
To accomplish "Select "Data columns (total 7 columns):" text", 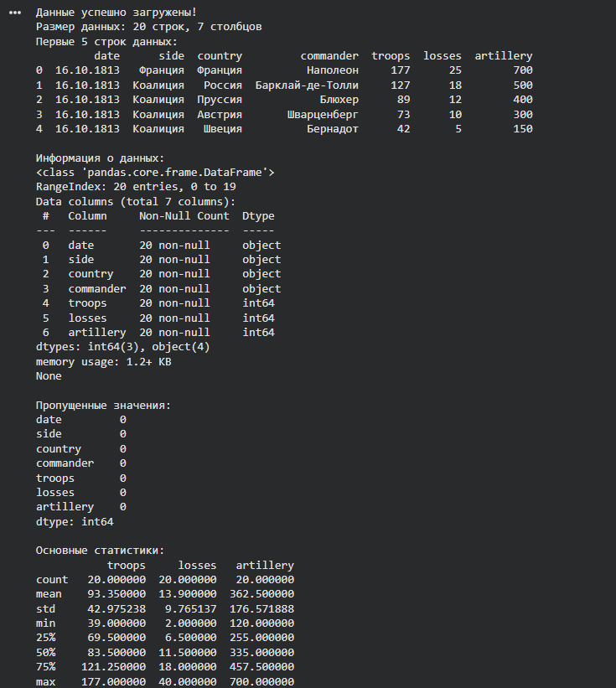I will 136,201.
